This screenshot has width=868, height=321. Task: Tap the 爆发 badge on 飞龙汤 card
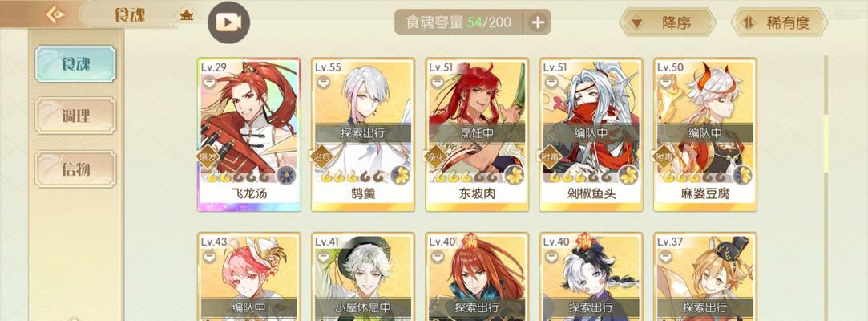point(208,156)
